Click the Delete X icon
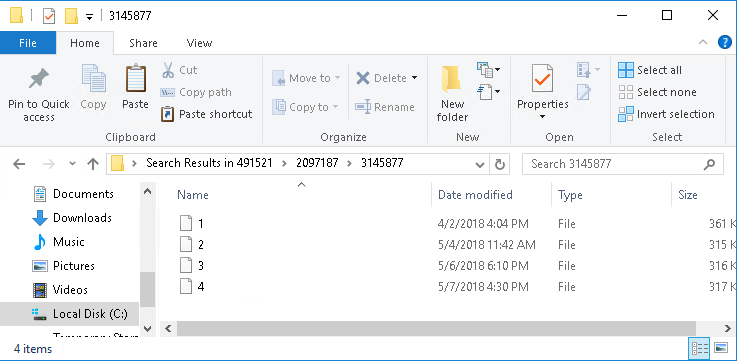Image resolution: width=737 pixels, height=362 pixels. point(362,78)
